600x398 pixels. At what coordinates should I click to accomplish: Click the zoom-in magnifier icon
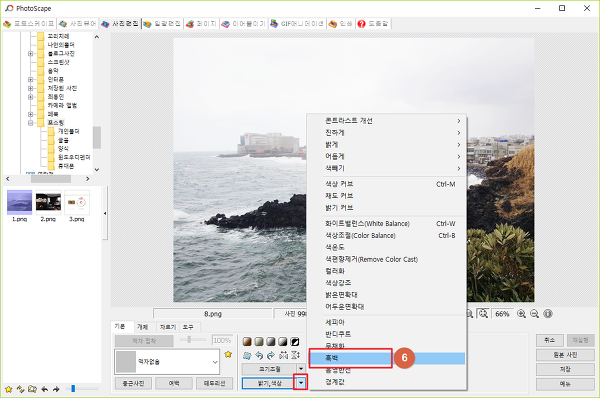[x=521, y=314]
